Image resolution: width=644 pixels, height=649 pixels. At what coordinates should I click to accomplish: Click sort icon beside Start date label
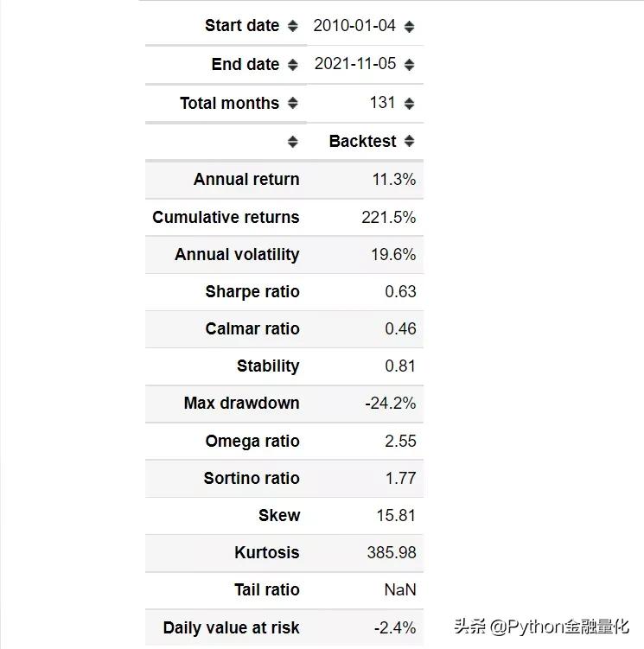(x=293, y=26)
